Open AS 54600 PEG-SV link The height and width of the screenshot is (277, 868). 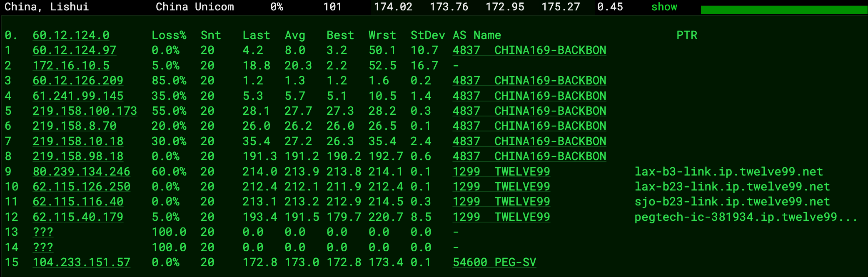tap(494, 262)
